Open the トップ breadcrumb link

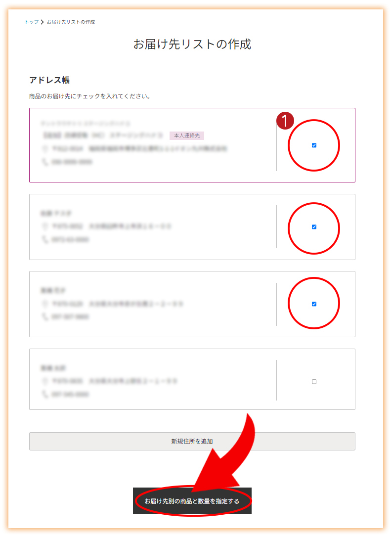click(x=32, y=22)
